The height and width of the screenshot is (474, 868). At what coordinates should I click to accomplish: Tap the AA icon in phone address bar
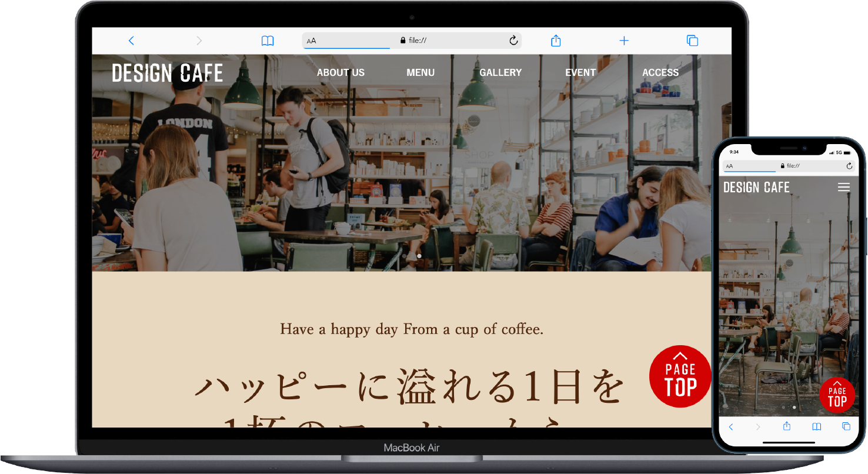(729, 166)
